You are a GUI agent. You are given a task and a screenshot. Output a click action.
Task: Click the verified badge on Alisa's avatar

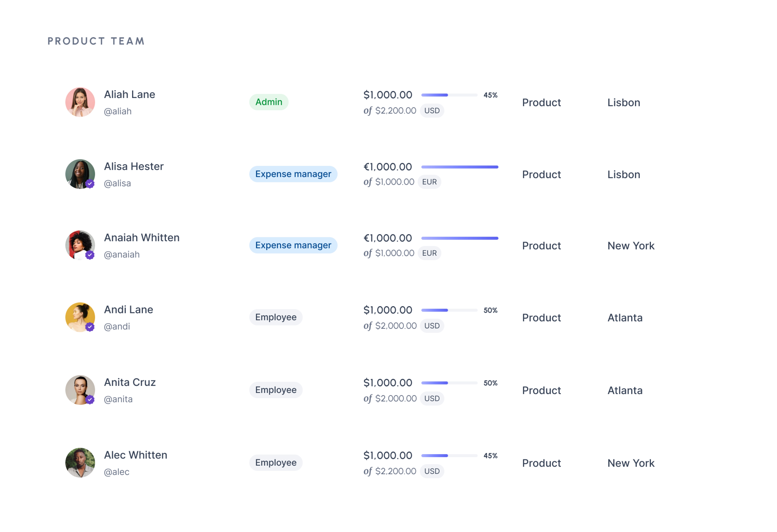(x=90, y=184)
